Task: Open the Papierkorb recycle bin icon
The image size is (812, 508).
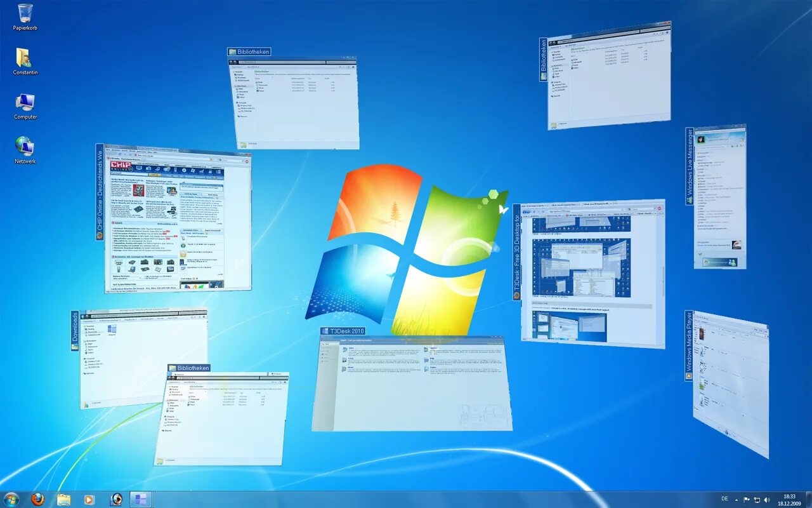Action: coord(25,17)
